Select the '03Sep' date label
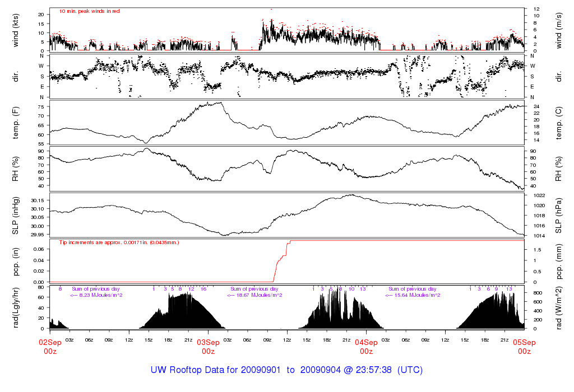 (x=209, y=343)
